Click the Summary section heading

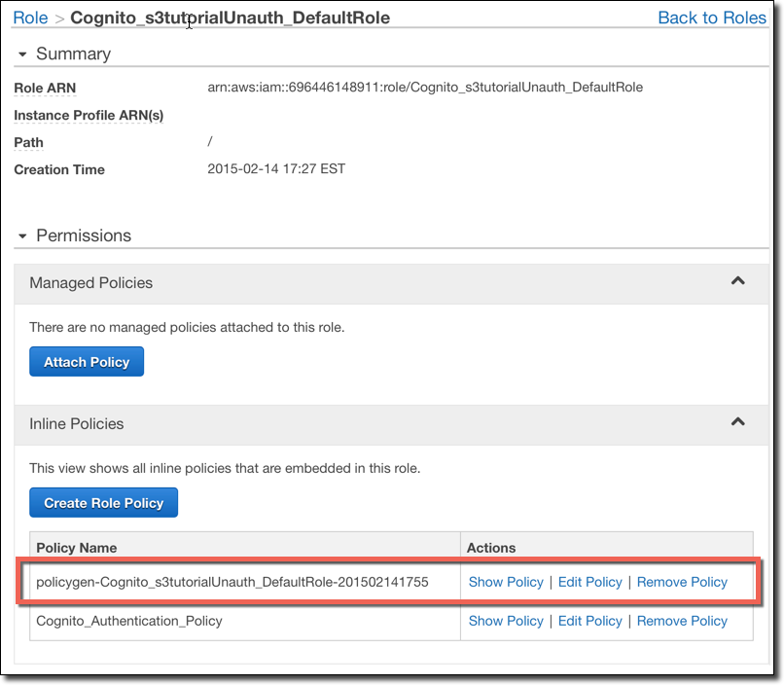click(x=74, y=54)
